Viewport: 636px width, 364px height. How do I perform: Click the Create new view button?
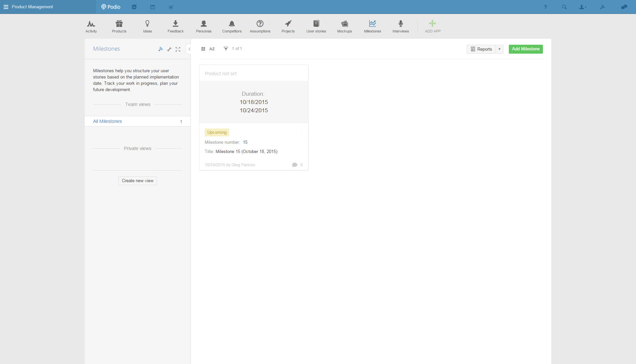(x=137, y=181)
